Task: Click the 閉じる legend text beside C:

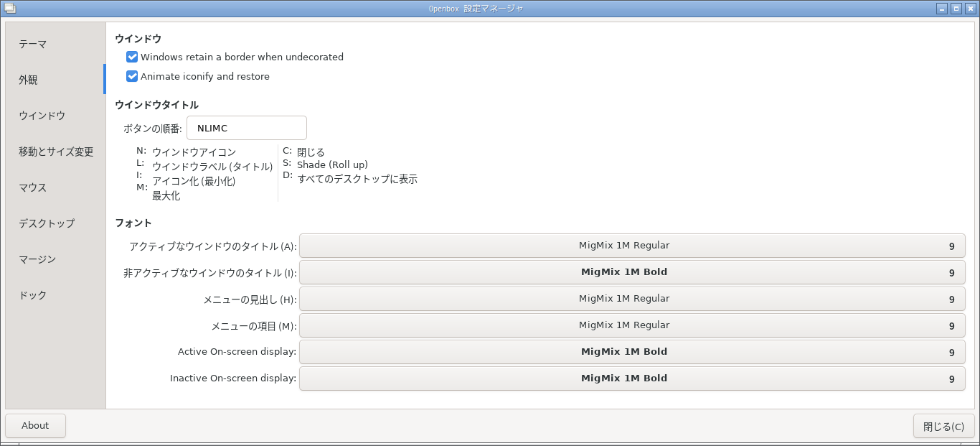Action: pos(311,152)
